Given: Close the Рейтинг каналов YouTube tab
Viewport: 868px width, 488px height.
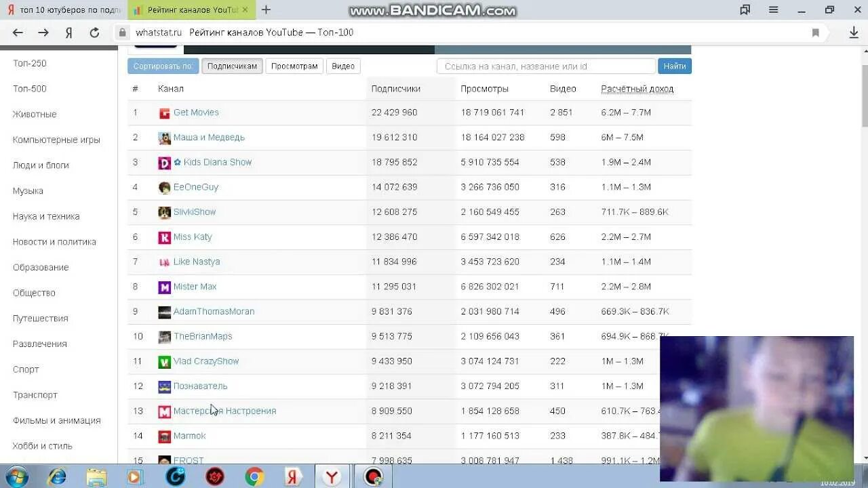Looking at the screenshot, I should 245,10.
